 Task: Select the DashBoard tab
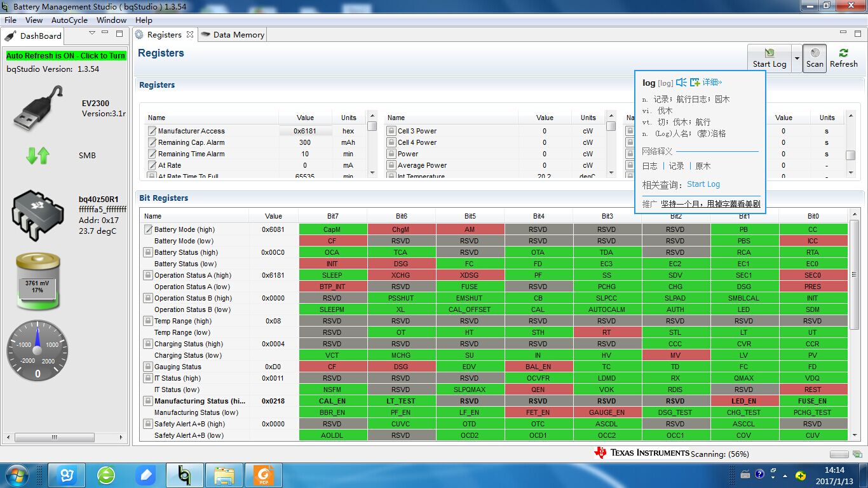click(x=34, y=36)
